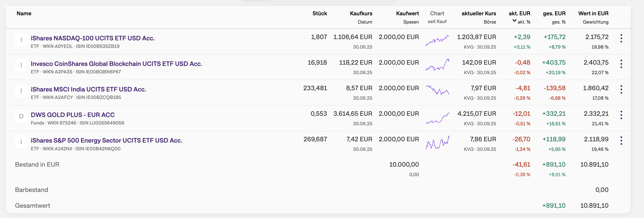Toggle sort arrow next to akt. % header

(514, 21)
